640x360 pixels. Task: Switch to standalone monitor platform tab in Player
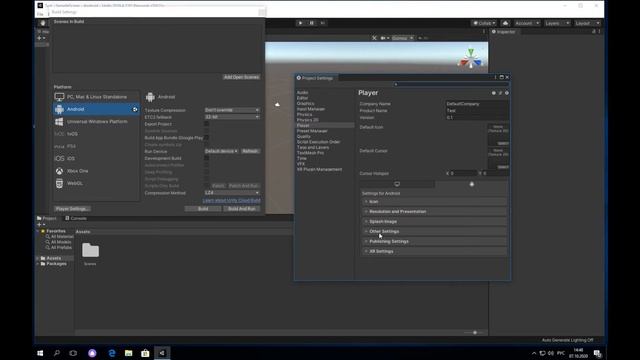tap(397, 184)
